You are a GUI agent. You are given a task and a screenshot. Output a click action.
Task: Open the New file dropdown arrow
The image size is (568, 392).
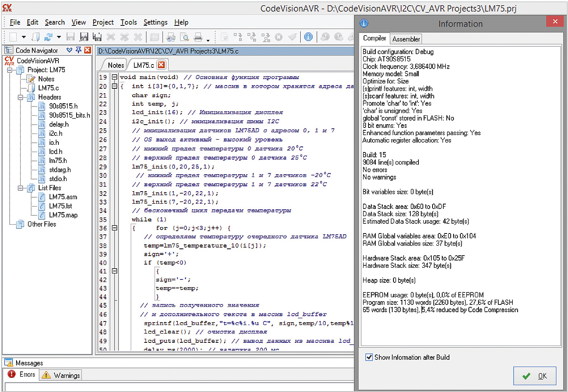[23, 37]
